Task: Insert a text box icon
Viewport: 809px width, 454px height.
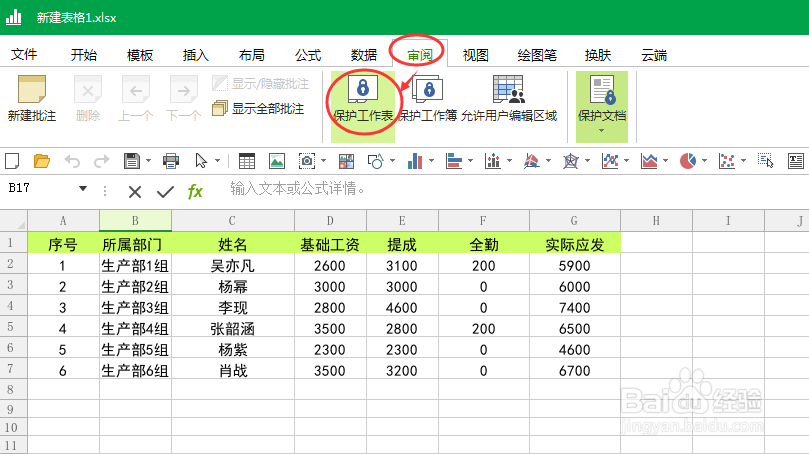Action: click(x=796, y=161)
